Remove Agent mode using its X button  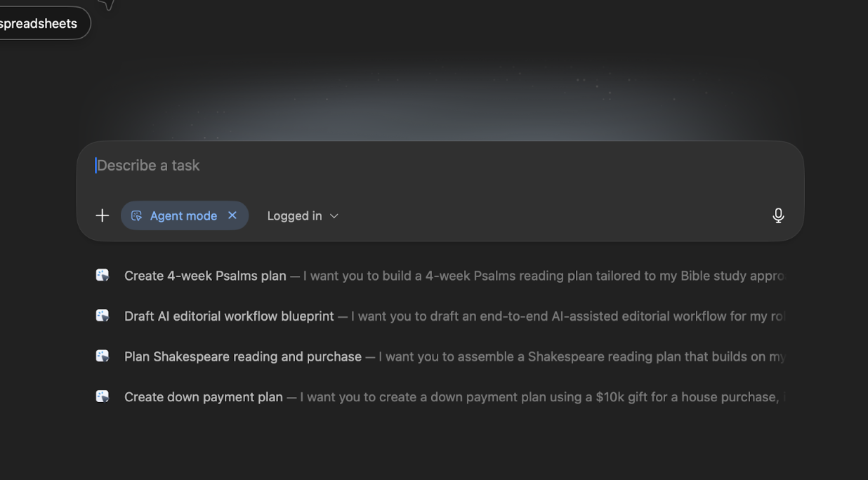pos(232,215)
